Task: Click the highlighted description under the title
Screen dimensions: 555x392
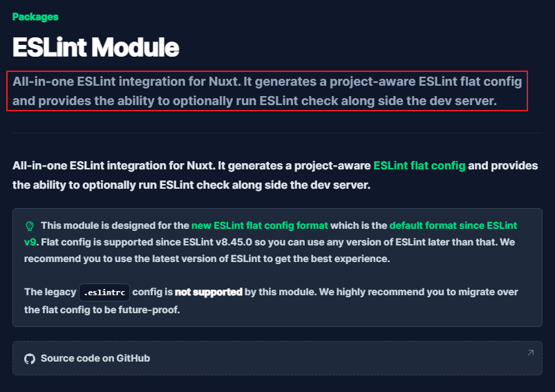Action: coord(267,91)
